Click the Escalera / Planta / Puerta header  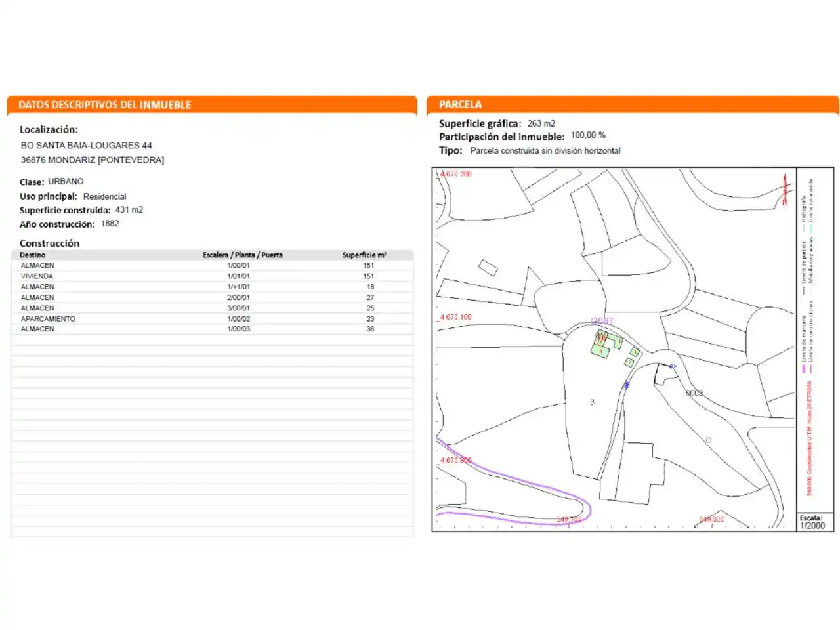coord(243,255)
